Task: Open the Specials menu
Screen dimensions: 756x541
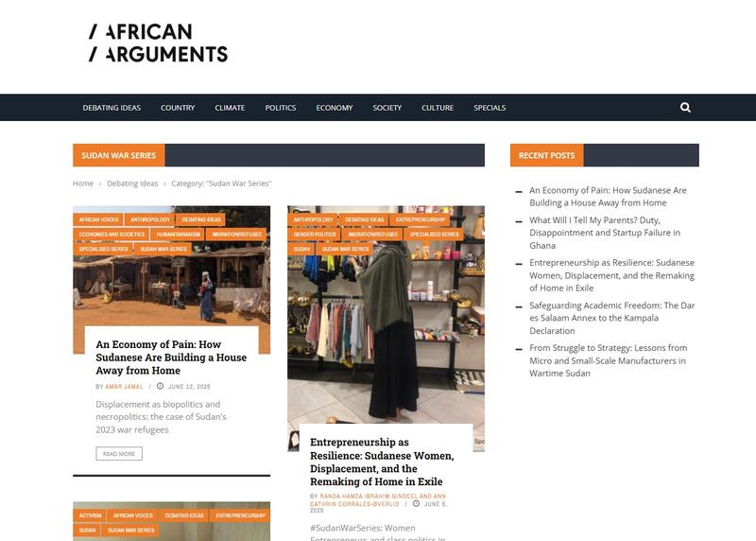Action: (x=490, y=108)
